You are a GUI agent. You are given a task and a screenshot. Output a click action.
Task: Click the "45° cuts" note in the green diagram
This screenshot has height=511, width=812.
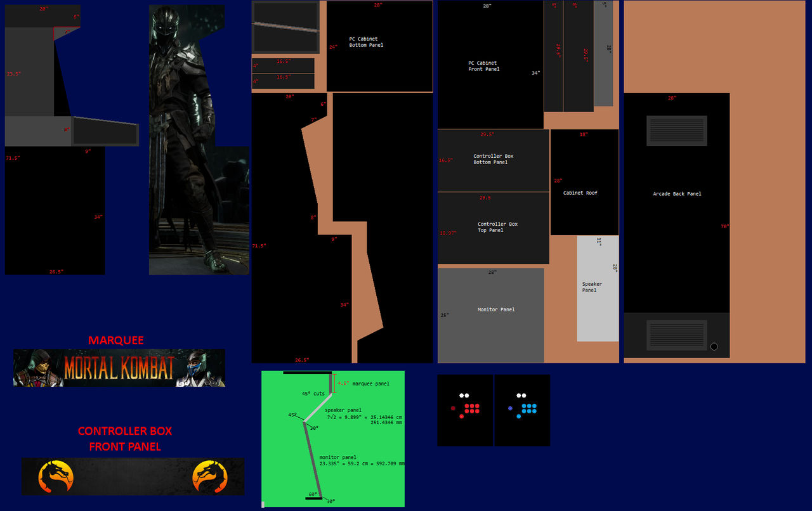(313, 394)
